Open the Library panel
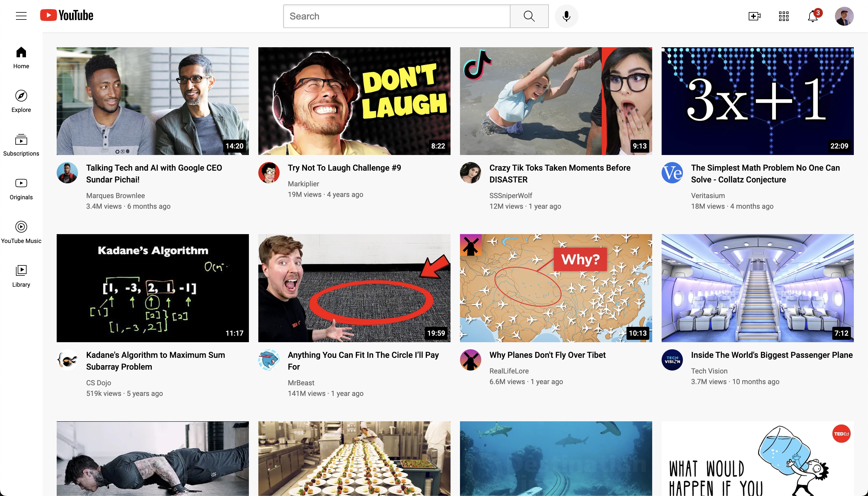The height and width of the screenshot is (496, 868). pos(21,275)
